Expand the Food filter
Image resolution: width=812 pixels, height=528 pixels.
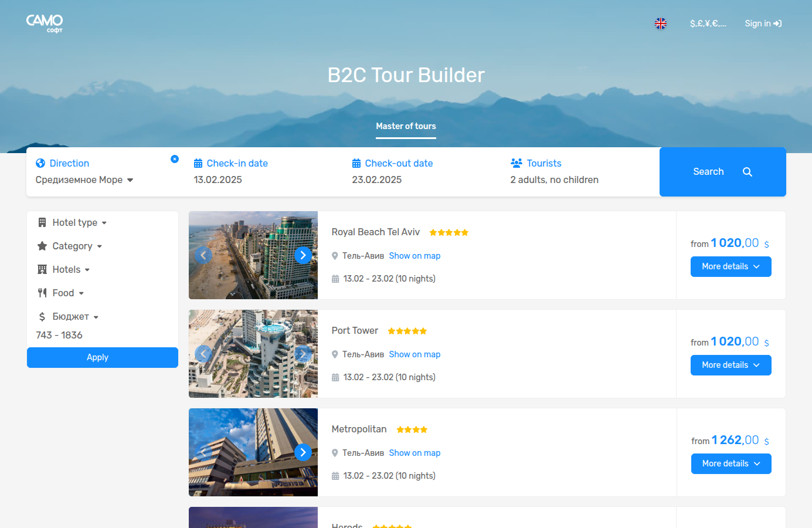(68, 293)
